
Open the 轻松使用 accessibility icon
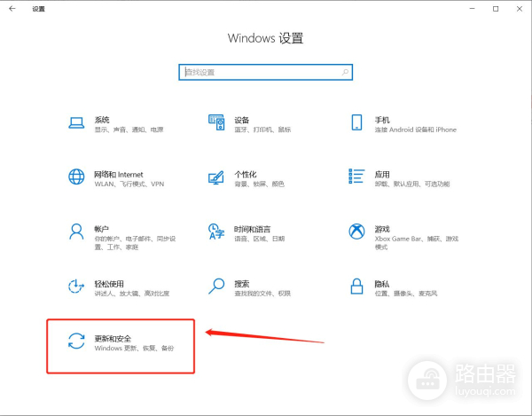(x=76, y=286)
